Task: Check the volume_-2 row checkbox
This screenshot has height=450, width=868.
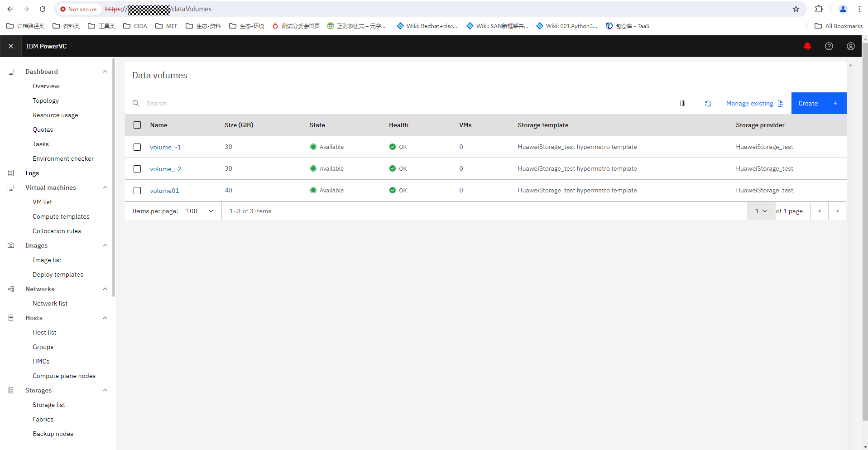Action: pyautogui.click(x=137, y=169)
